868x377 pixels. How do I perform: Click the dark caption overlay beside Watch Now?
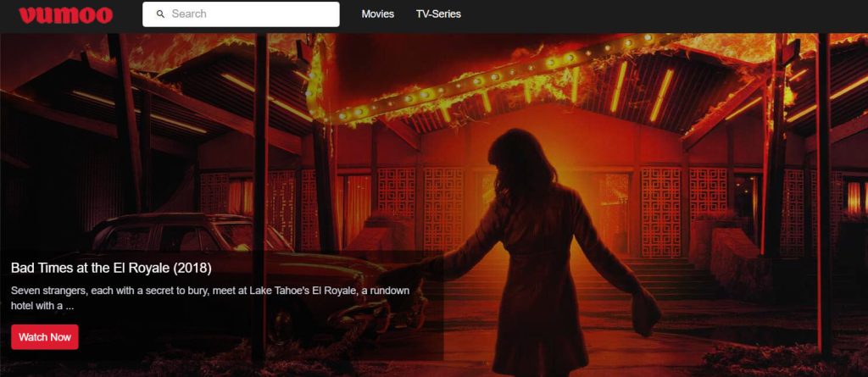(254, 337)
